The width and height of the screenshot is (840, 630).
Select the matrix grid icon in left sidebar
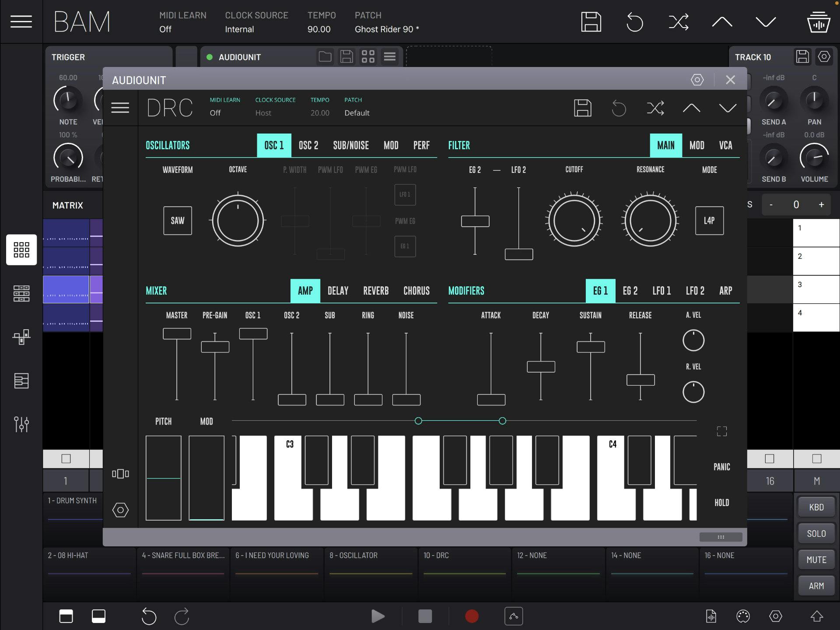coord(21,250)
